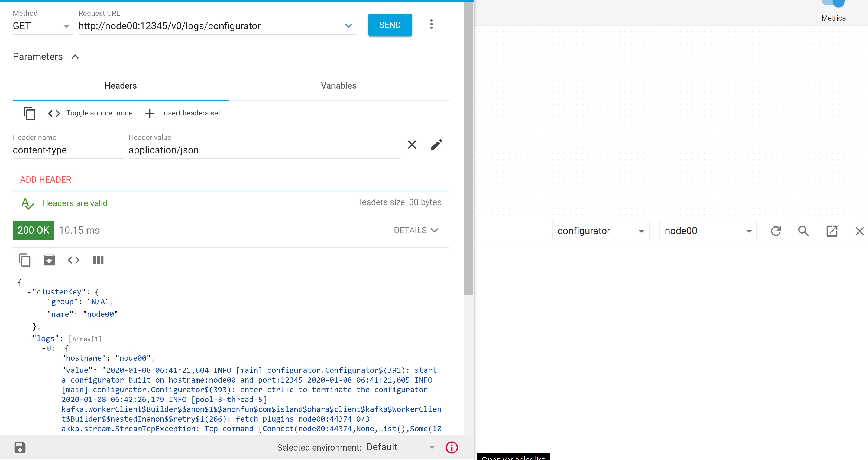The width and height of the screenshot is (868, 460).
Task: Open logs in new window
Action: click(x=832, y=231)
